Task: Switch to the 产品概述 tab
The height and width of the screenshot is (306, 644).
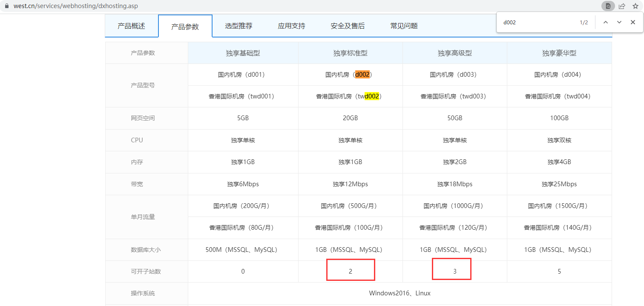Action: coord(132,26)
